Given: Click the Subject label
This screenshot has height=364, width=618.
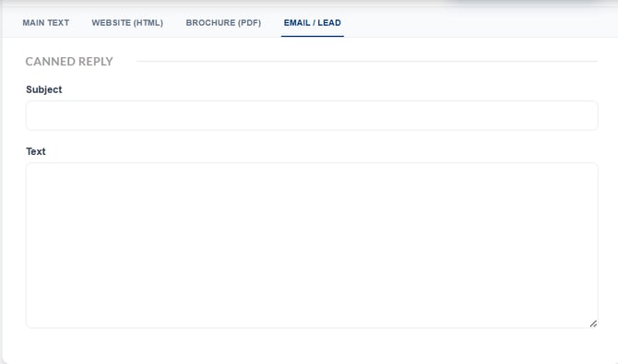Looking at the screenshot, I should [x=43, y=89].
